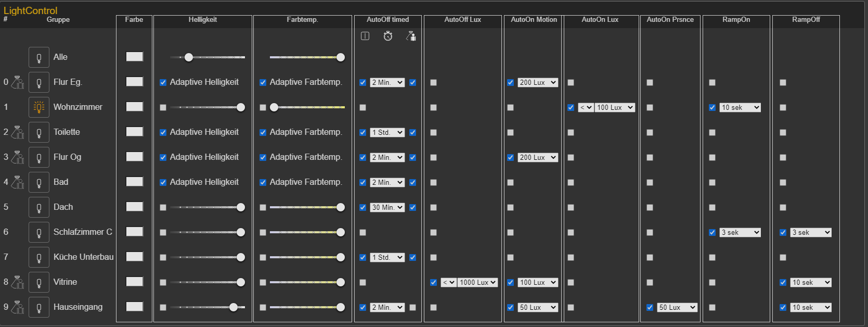Open the 1000 Lux dropdown for Vitrine

click(477, 282)
